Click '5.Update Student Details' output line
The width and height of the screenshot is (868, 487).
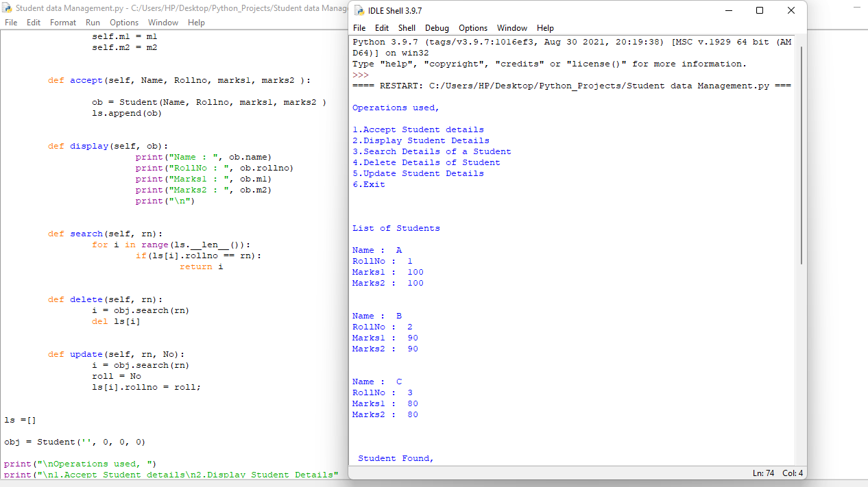tap(418, 173)
